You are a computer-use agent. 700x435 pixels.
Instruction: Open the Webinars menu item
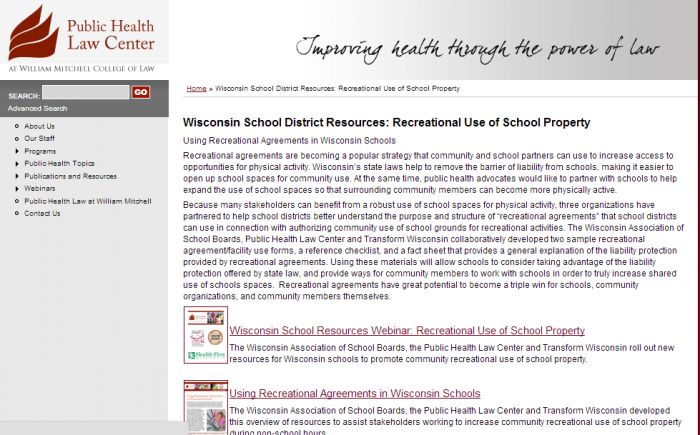coord(40,188)
